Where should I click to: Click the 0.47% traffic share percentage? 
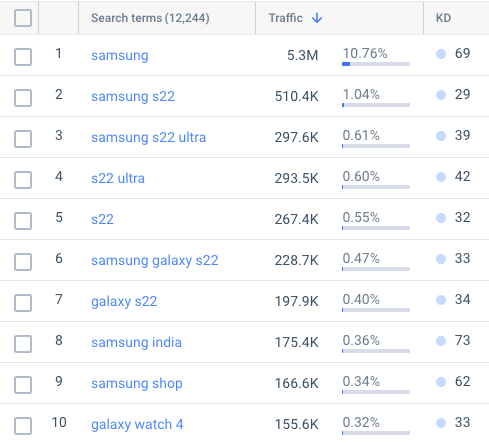click(x=361, y=258)
